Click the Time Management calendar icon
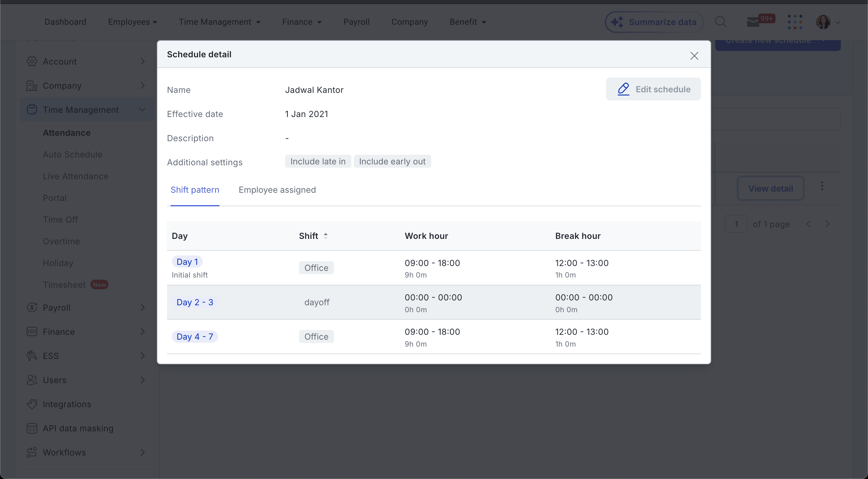This screenshot has height=479, width=868. pyautogui.click(x=32, y=109)
